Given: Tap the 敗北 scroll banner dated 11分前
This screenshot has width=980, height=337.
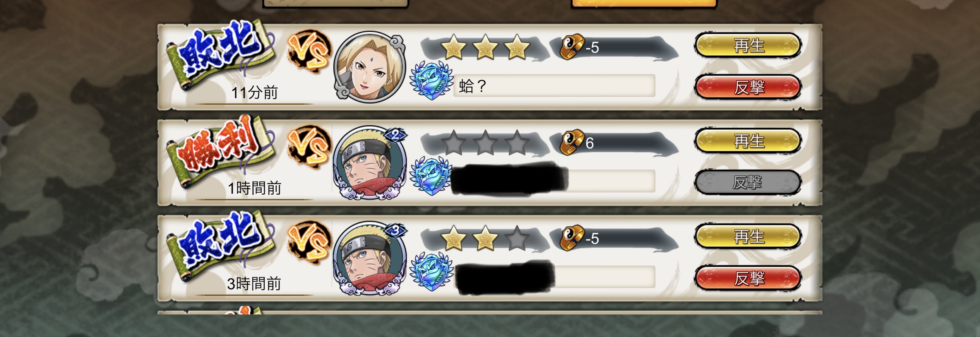Looking at the screenshot, I should click(221, 55).
